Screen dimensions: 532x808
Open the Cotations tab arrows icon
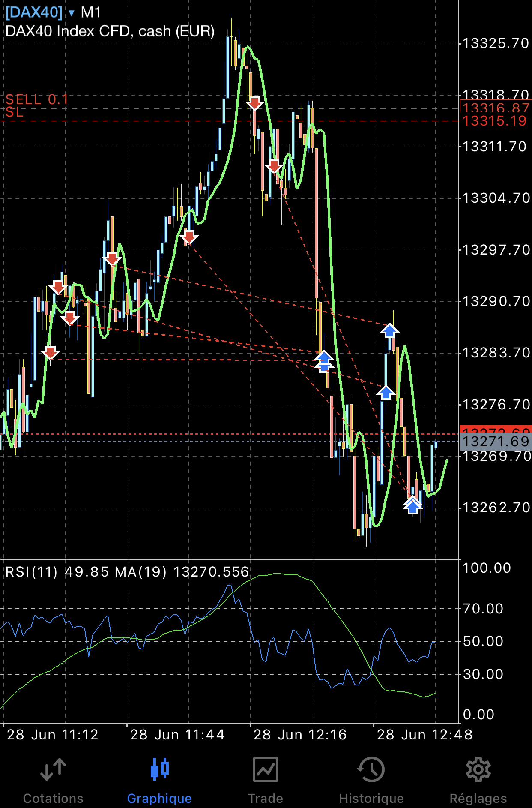(53, 769)
